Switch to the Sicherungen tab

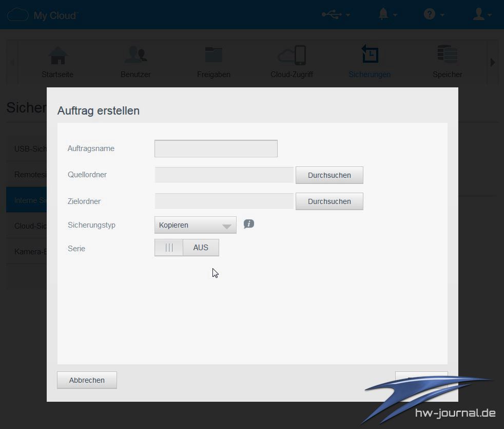click(370, 62)
